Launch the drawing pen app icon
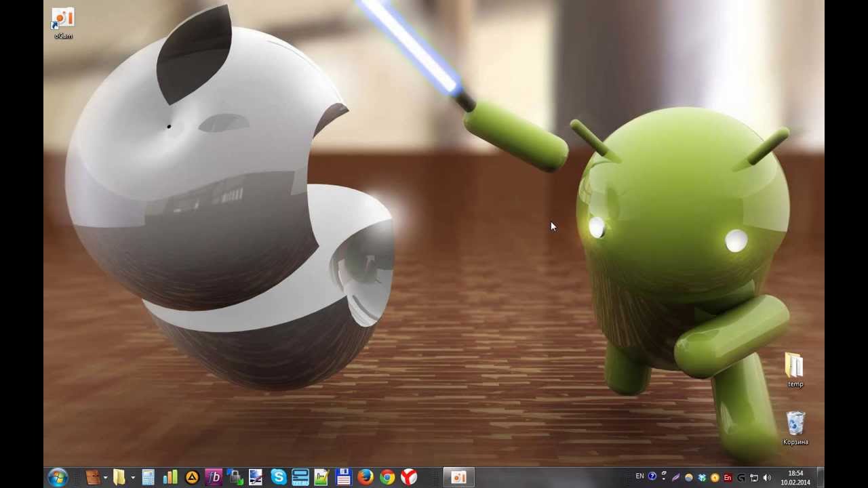 (256, 477)
